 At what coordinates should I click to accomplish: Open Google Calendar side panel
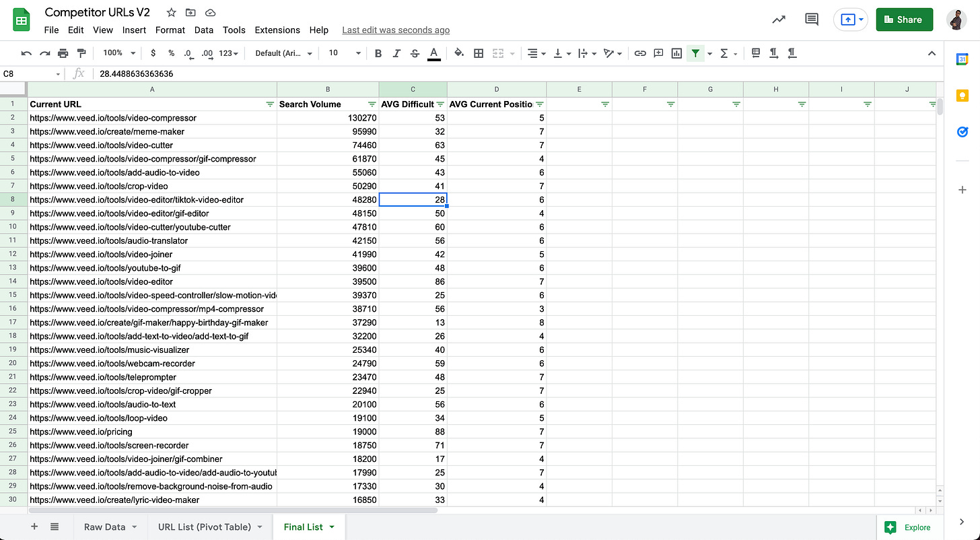click(962, 59)
